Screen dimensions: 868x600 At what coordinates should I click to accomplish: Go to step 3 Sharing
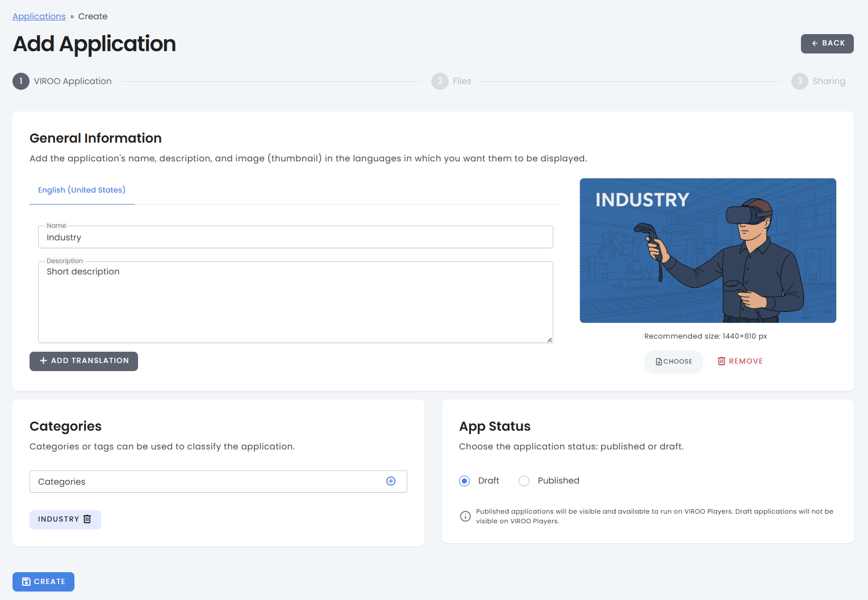point(818,81)
